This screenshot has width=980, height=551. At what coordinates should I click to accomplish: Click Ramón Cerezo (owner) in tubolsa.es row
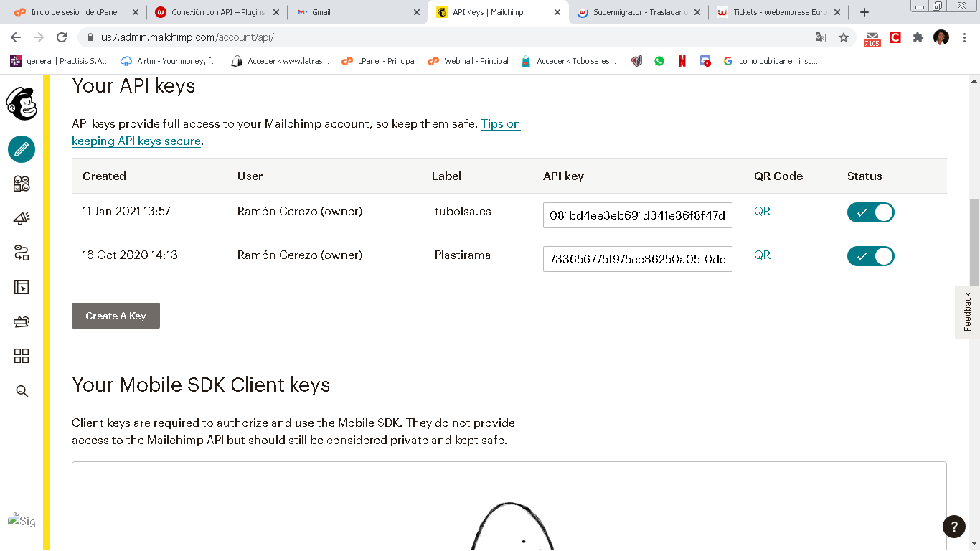tap(300, 211)
